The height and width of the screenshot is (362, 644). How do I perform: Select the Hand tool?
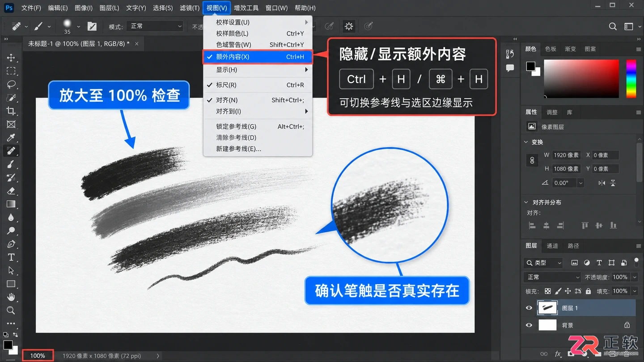coord(11,297)
